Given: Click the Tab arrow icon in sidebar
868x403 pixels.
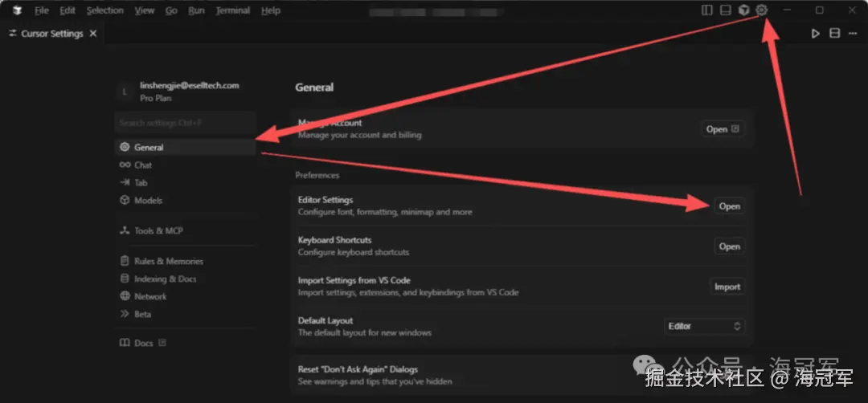Looking at the screenshot, I should point(125,182).
